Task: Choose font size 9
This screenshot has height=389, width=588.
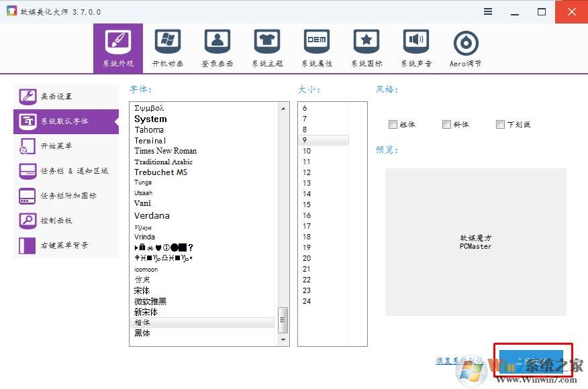Action: pyautogui.click(x=324, y=140)
